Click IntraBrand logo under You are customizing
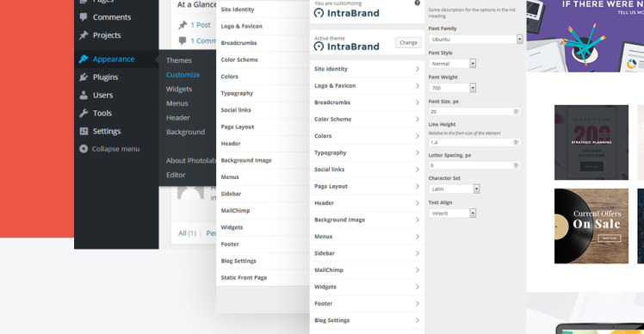The height and width of the screenshot is (334, 644). click(x=347, y=13)
